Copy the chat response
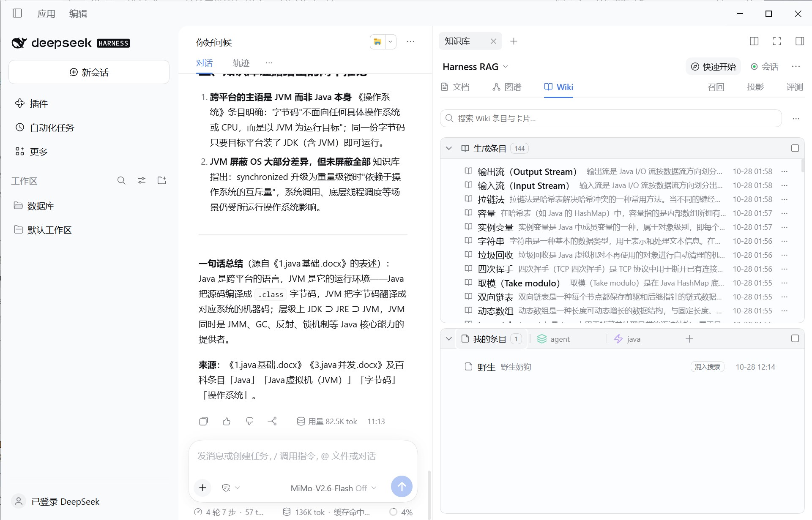This screenshot has height=520, width=812. tap(203, 421)
